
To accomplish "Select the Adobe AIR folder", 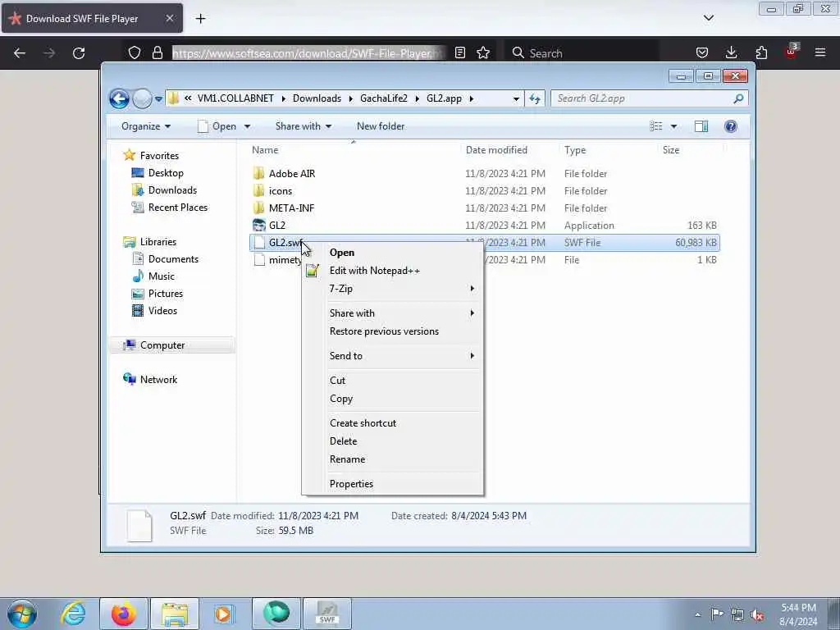I will [x=292, y=174].
